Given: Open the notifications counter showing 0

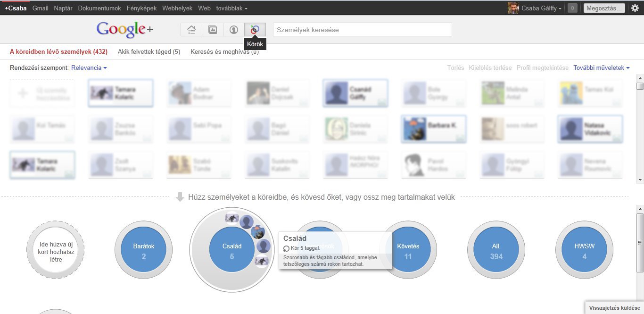Looking at the screenshot, I should [572, 8].
